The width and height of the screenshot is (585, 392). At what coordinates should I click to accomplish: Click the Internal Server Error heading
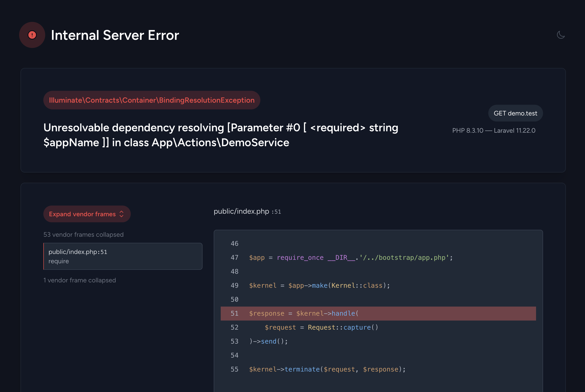(x=115, y=35)
